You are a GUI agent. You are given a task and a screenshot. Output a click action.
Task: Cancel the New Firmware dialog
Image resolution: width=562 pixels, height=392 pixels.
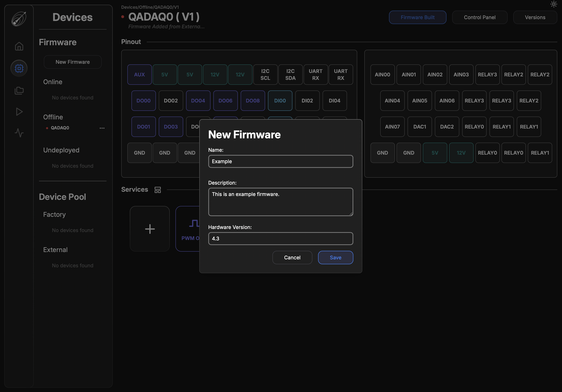[x=292, y=257]
